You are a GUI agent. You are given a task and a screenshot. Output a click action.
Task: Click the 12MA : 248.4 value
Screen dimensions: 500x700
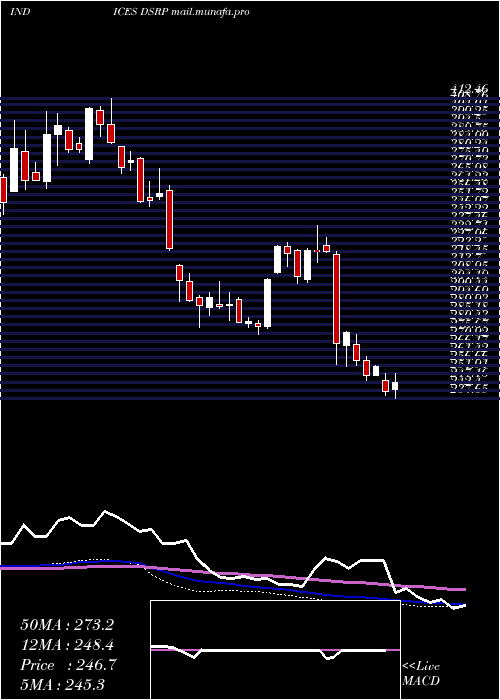click(67, 645)
